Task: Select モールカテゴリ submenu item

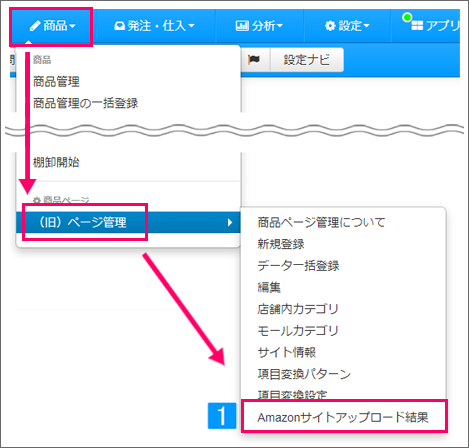Action: (298, 331)
